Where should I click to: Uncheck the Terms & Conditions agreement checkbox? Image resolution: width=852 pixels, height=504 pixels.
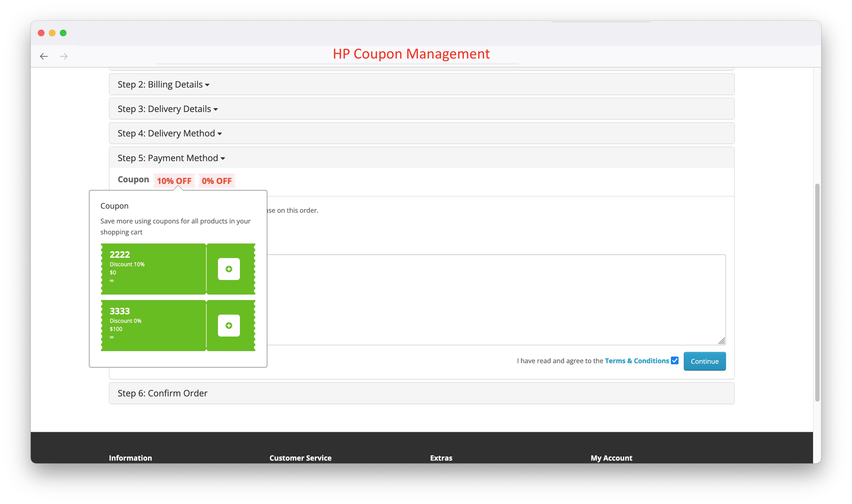[674, 360]
